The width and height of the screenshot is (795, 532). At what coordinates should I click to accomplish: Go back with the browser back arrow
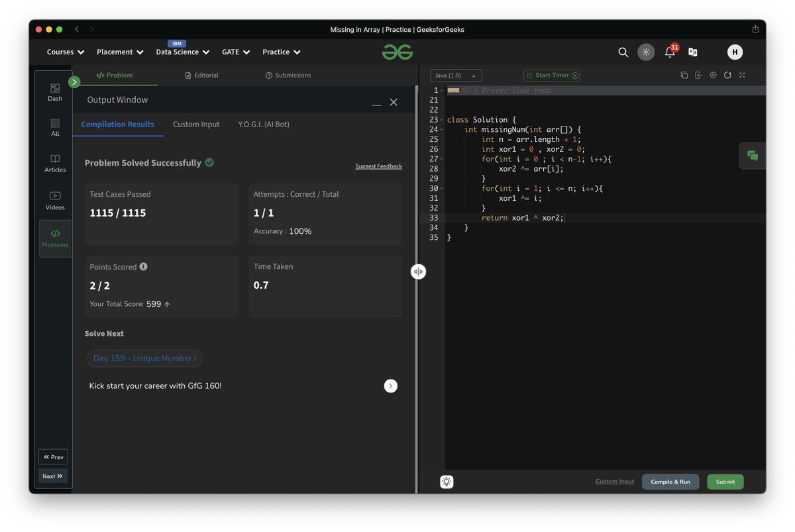point(77,29)
